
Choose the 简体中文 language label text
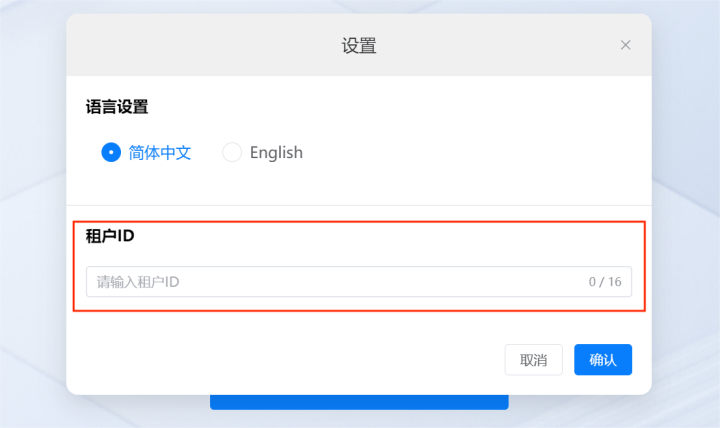(x=160, y=152)
